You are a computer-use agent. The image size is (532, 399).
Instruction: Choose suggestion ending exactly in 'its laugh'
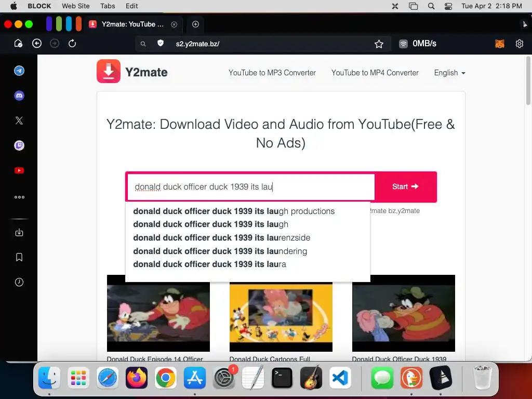248,224
